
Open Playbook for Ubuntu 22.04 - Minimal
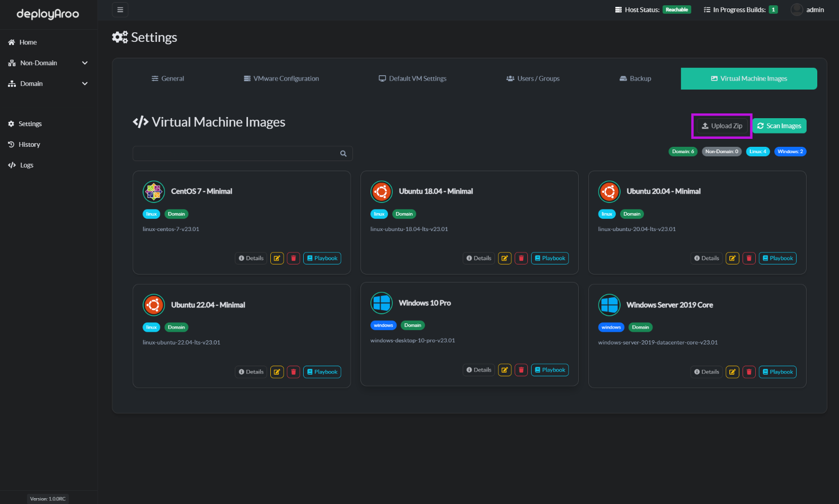point(322,372)
